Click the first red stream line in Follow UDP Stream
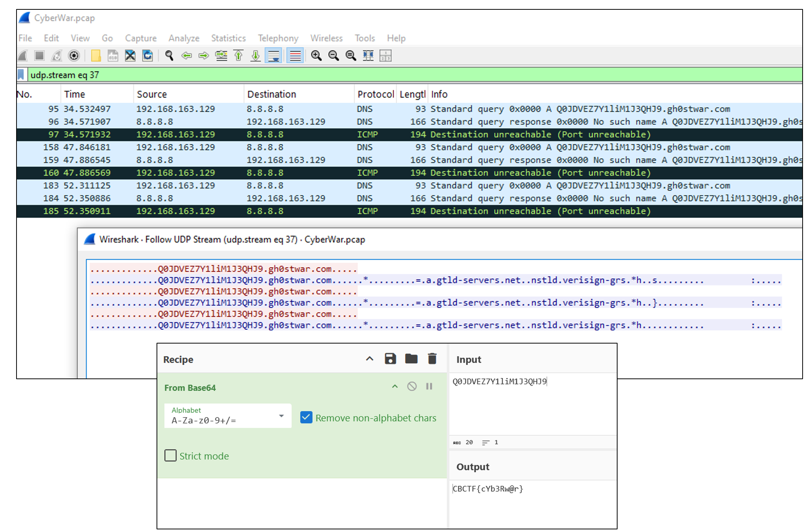Image resolution: width=809 pixels, height=532 pixels. pos(223,269)
